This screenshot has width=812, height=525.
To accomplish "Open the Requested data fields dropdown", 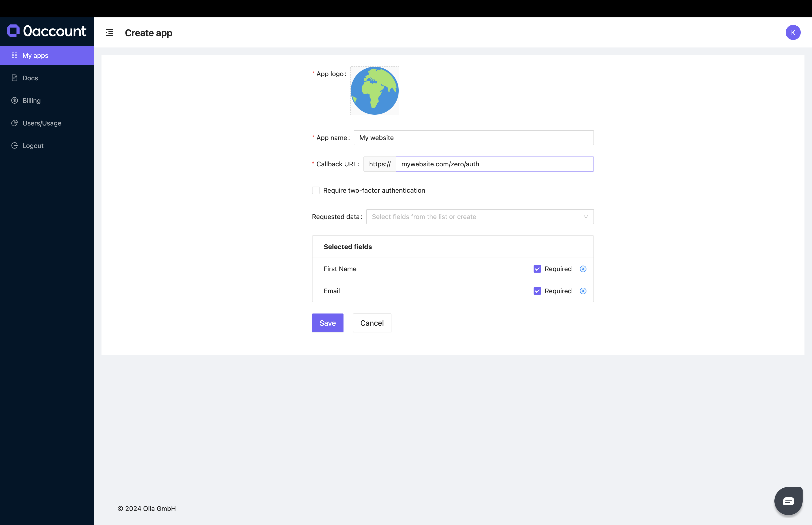I will [x=480, y=216].
